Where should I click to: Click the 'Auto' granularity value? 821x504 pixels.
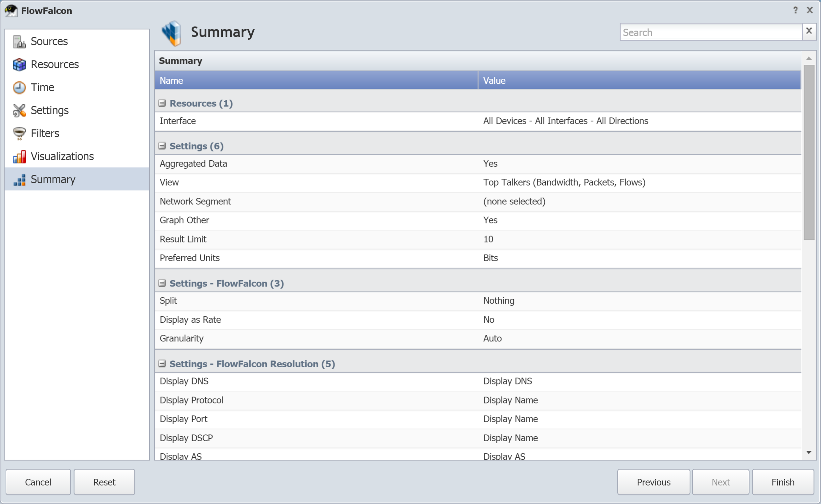[492, 339]
